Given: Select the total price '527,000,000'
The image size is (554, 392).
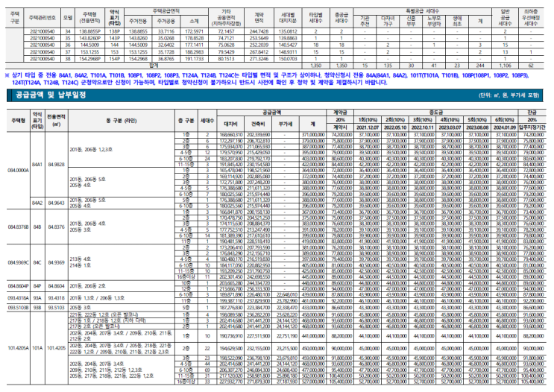Looking at the screenshot, I should tap(313, 382).
